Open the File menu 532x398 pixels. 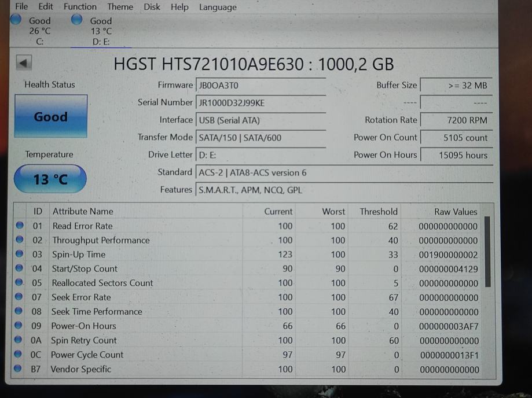coord(21,6)
